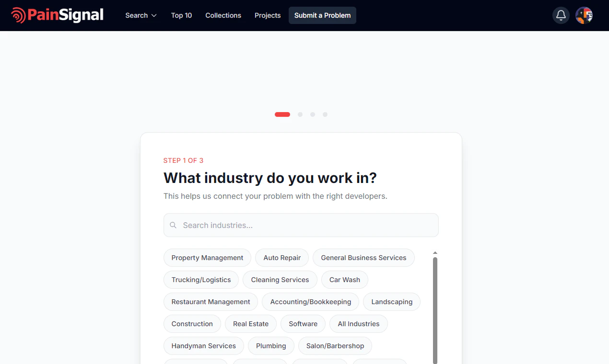Click 'What industry do you work in?' heading

270,178
